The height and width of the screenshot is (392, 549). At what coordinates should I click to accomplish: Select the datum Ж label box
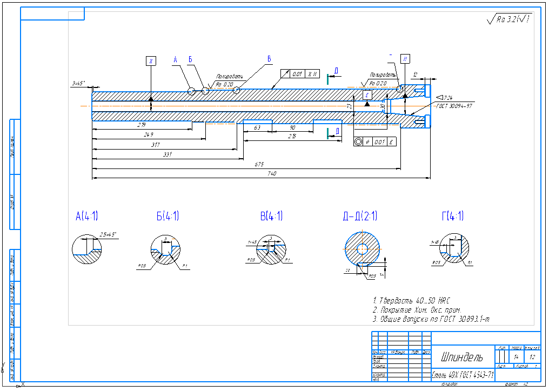pos(151,60)
